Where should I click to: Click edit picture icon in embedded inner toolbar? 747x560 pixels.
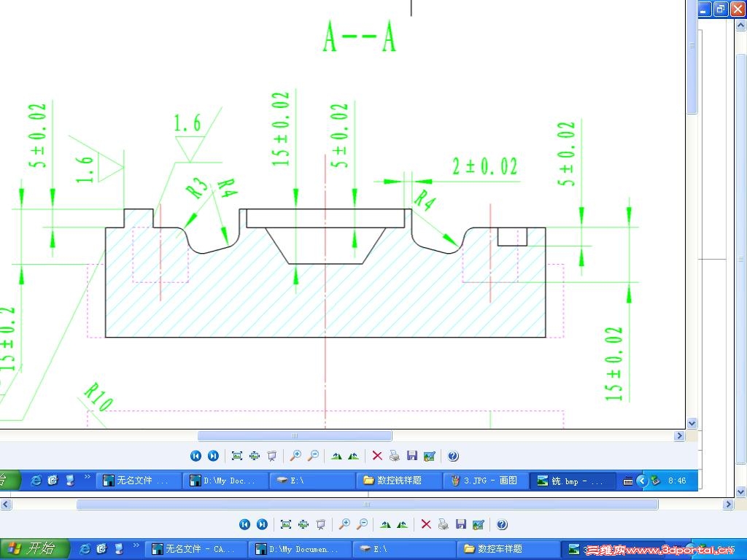429,456
